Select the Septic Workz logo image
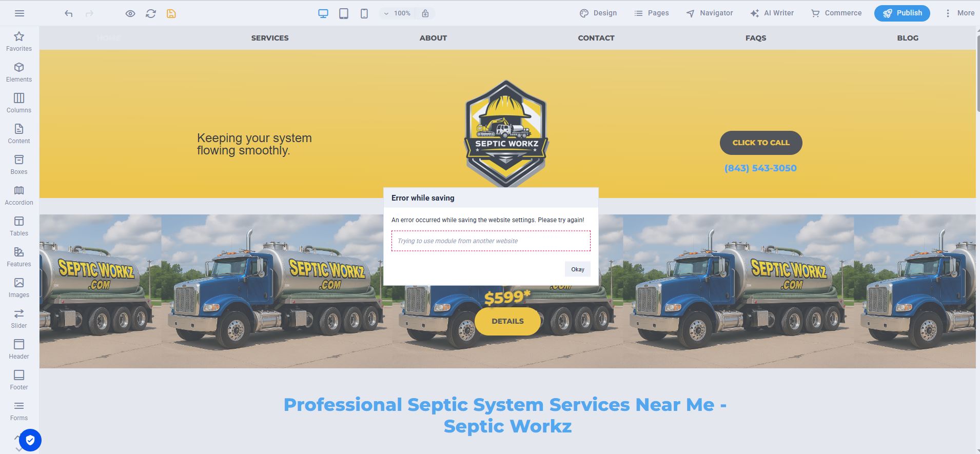Image resolution: width=980 pixels, height=454 pixels. pyautogui.click(x=506, y=133)
